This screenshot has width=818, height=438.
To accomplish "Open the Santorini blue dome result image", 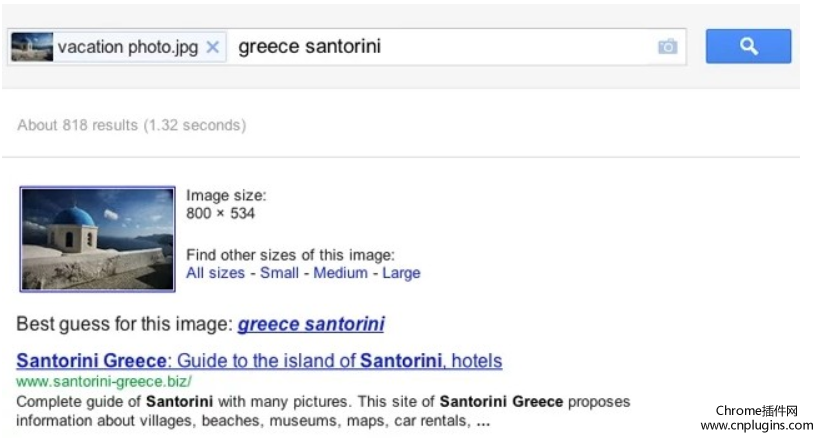I will click(98, 239).
